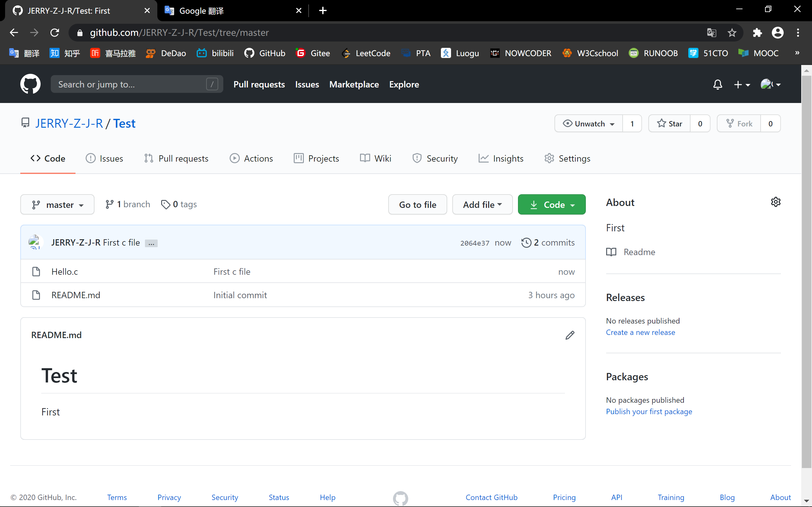Click Unwatch to toggle repository watching
Image resolution: width=812 pixels, height=507 pixels.
588,124
